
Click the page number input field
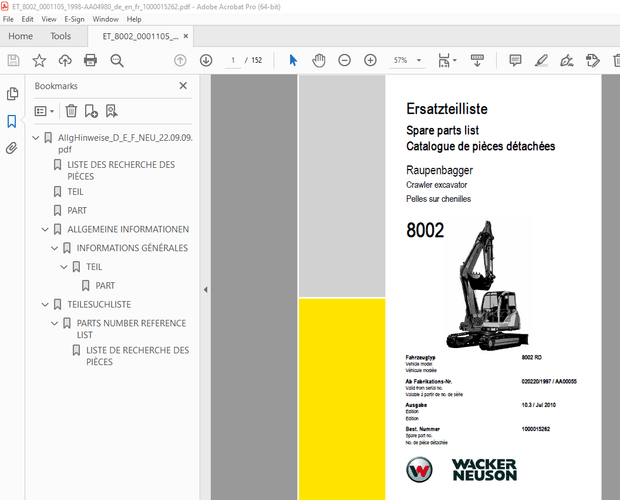pos(233,60)
